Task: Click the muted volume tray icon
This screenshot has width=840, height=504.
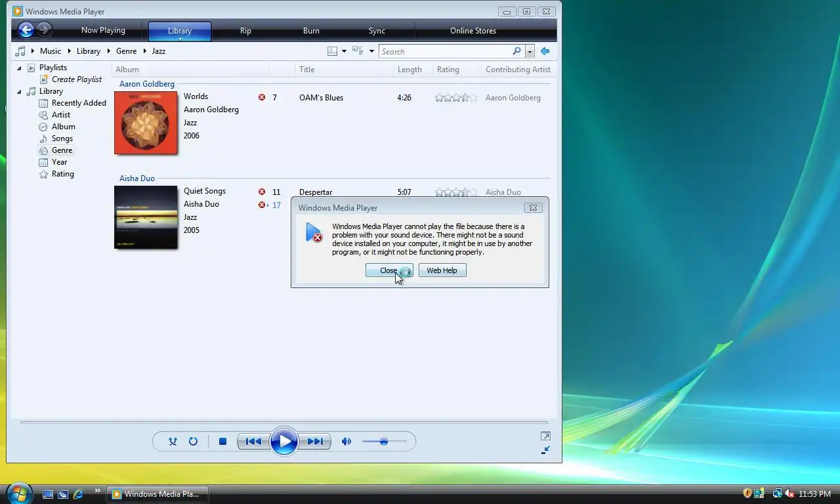Action: pyautogui.click(x=789, y=493)
